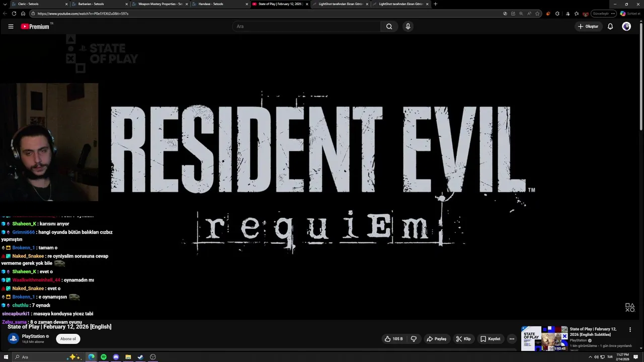The height and width of the screenshot is (362, 644).
Task: Click the video title State of Play February 12
Action: (x=59, y=327)
